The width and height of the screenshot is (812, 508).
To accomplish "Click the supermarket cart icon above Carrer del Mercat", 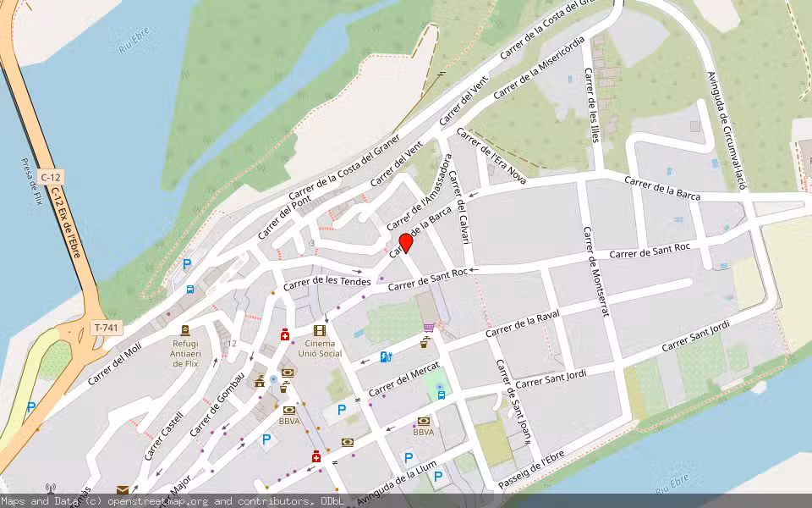I will point(429,326).
